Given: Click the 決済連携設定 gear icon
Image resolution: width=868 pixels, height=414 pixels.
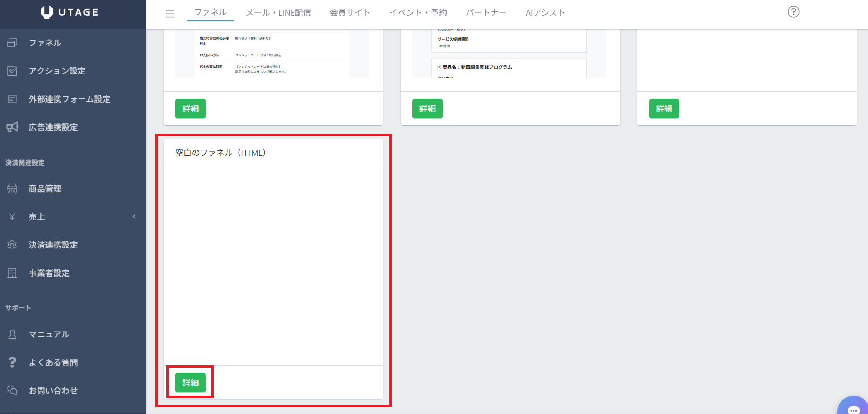Looking at the screenshot, I should [x=13, y=245].
